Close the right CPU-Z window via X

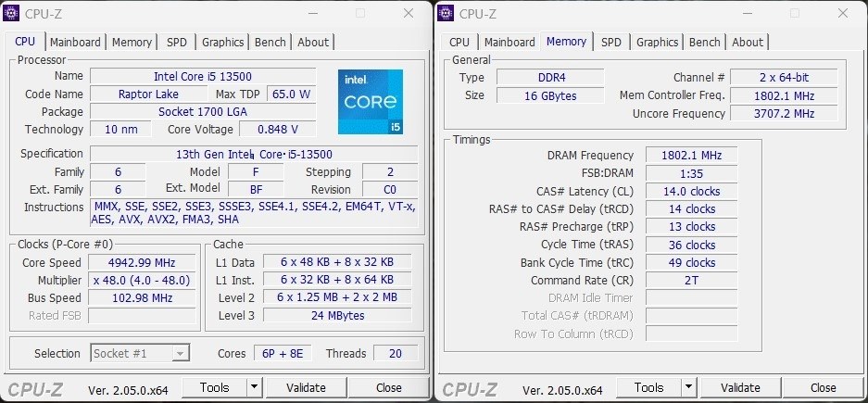(x=843, y=13)
